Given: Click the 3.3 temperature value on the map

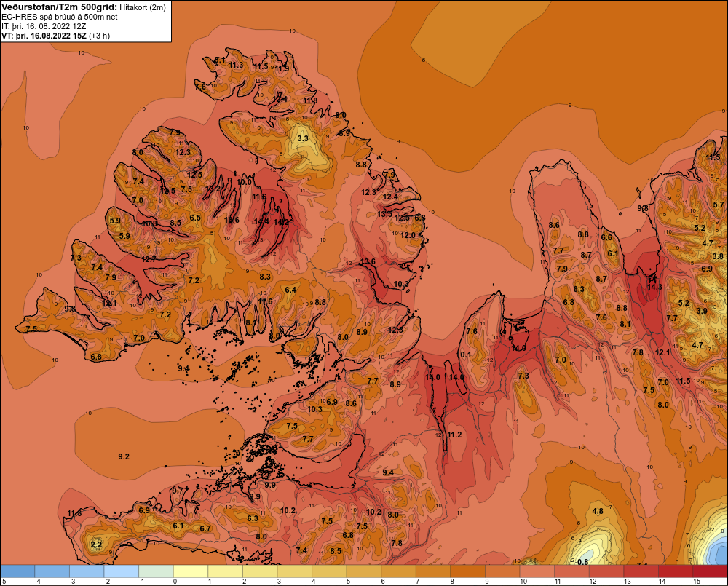Looking at the screenshot, I should point(303,138).
